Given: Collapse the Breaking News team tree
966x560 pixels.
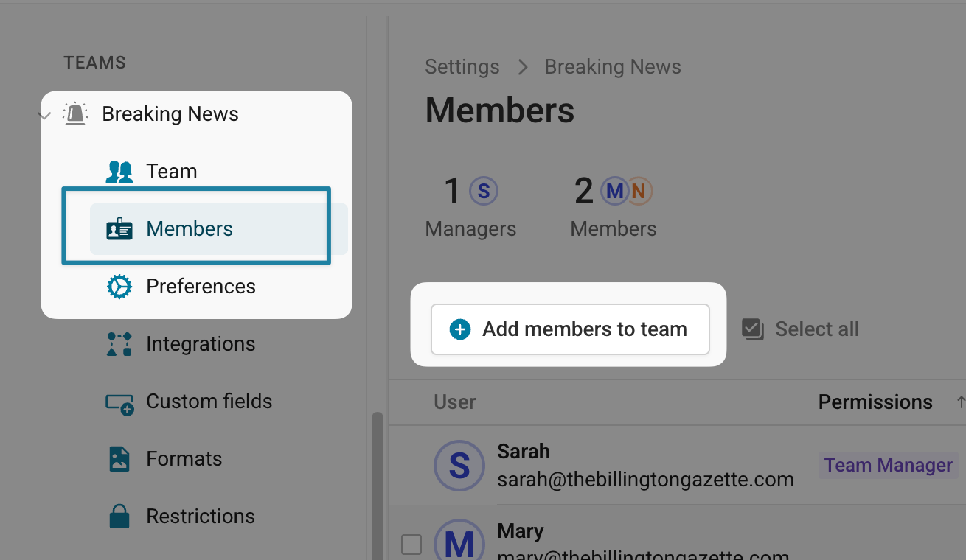Looking at the screenshot, I should pos(44,115).
